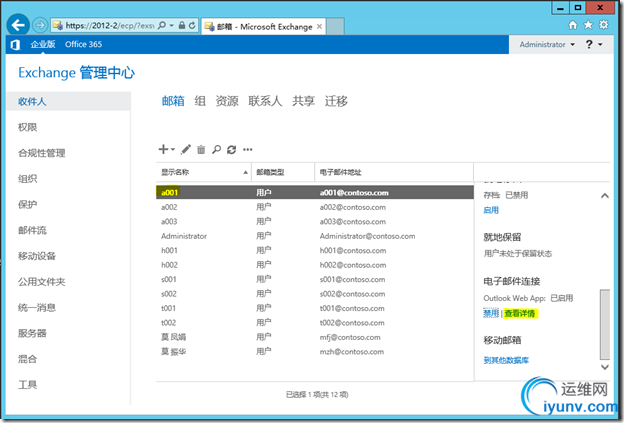Click the details pane scrollbar thumb
Viewport: 624px width, 423px height.
(605, 324)
